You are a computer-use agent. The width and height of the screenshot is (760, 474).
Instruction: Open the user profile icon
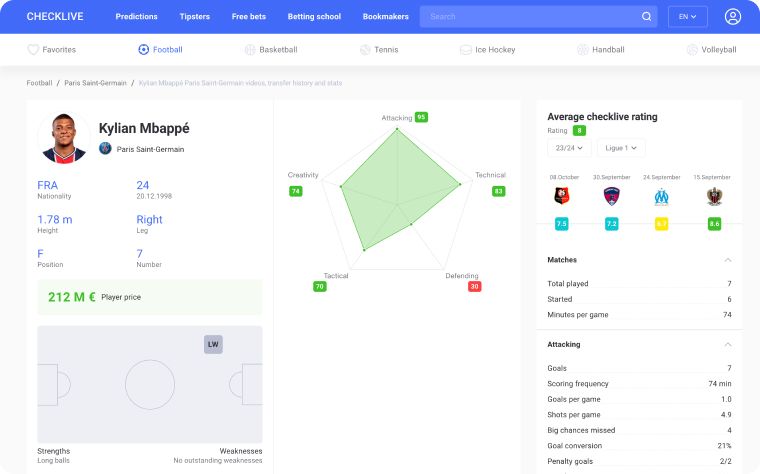(732, 16)
